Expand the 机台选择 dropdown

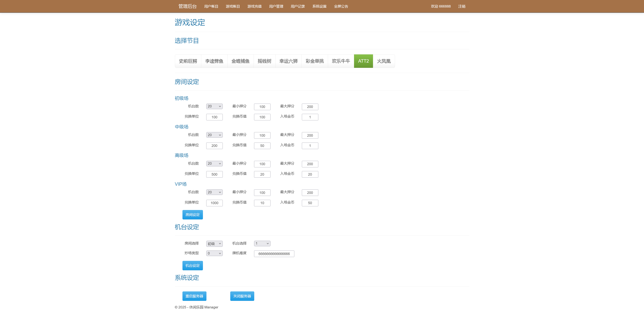click(x=262, y=243)
